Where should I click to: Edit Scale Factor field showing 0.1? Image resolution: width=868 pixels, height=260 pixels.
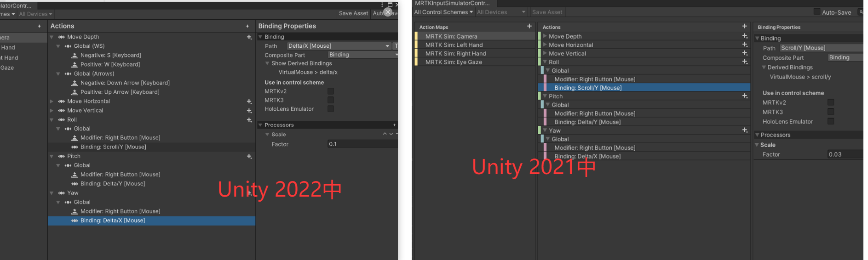[x=362, y=144]
